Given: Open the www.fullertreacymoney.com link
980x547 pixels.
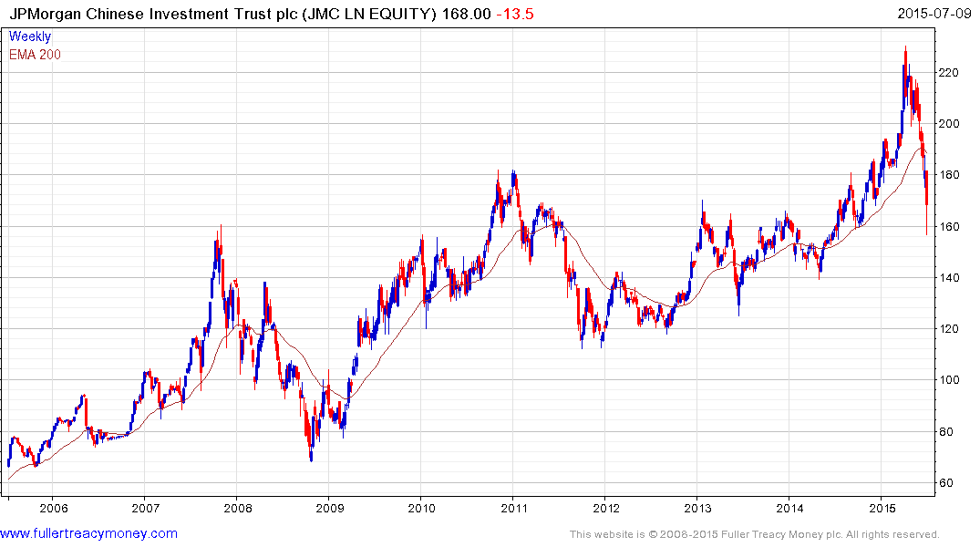Looking at the screenshot, I should pos(88,534).
